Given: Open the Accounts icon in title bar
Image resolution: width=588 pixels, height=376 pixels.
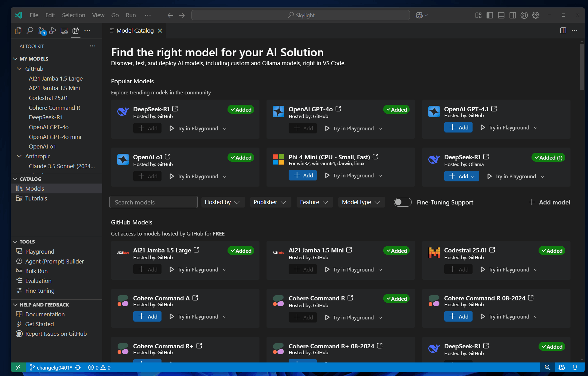Looking at the screenshot, I should [524, 15].
